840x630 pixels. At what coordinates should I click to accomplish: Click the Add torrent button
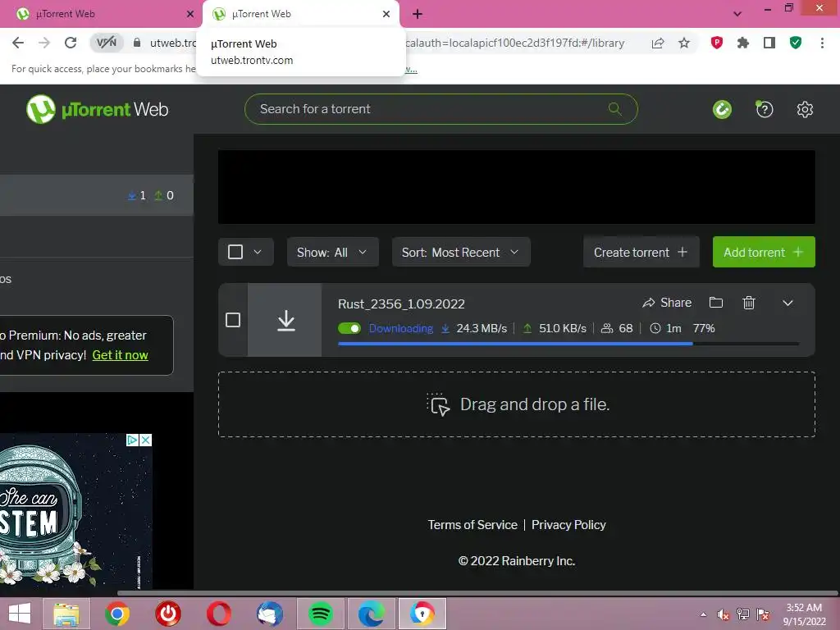click(x=764, y=252)
